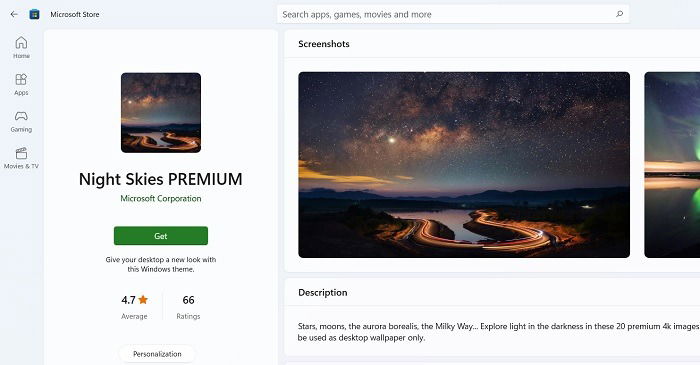
Task: Select the Personalization category tag
Action: click(x=157, y=354)
